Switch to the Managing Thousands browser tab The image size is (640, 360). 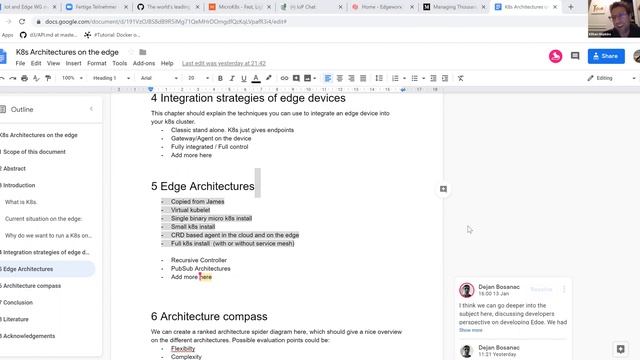coord(454,7)
